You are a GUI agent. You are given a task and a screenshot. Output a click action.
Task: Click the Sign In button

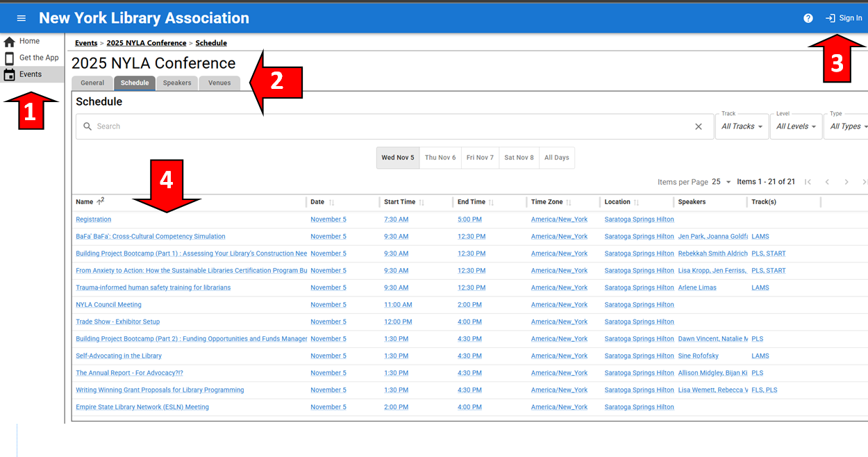point(844,18)
